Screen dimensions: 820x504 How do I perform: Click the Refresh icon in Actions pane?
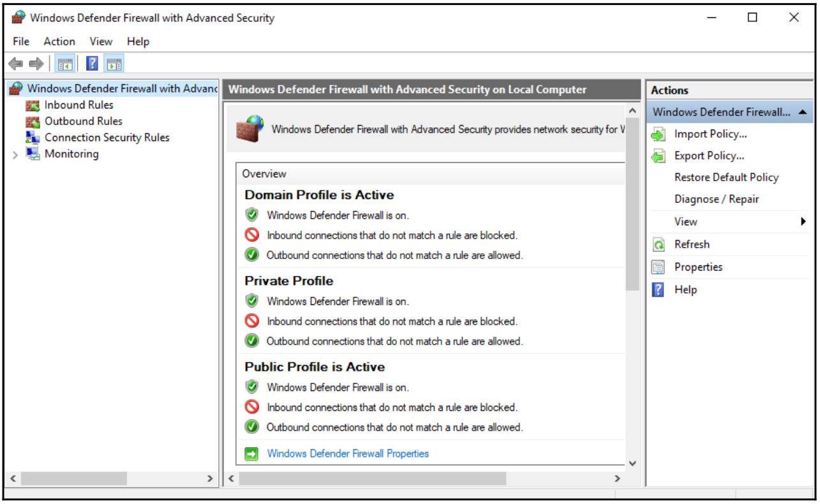[658, 244]
